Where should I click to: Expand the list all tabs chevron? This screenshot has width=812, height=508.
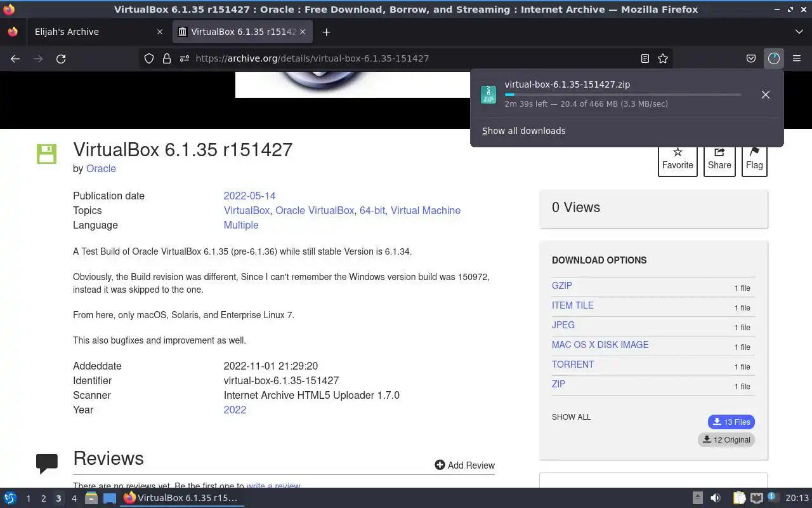coord(799,32)
